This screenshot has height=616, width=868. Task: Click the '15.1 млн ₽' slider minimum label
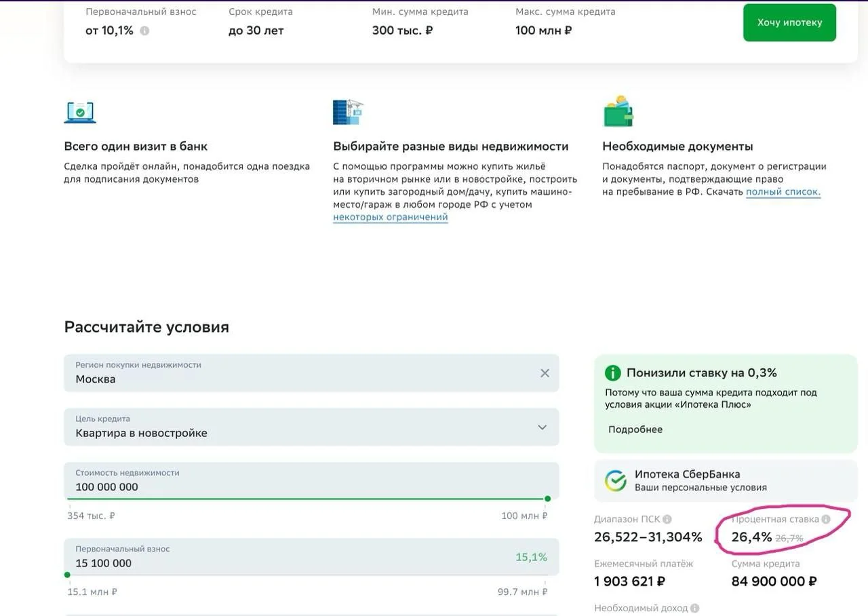92,592
